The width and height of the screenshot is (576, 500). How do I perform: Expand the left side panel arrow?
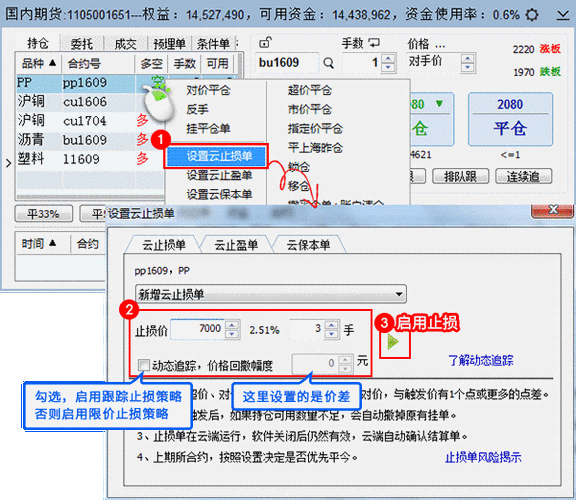[x=8, y=163]
